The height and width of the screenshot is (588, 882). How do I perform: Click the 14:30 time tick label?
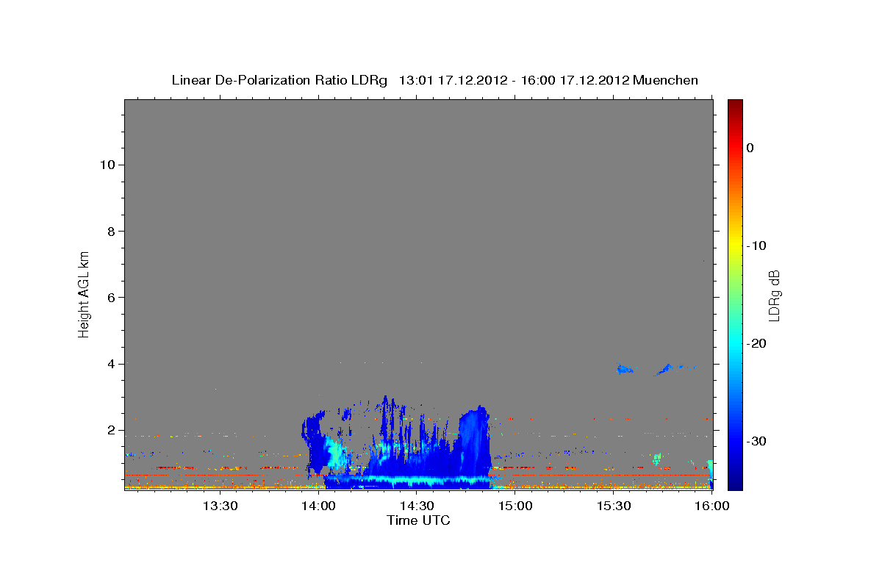tap(417, 506)
